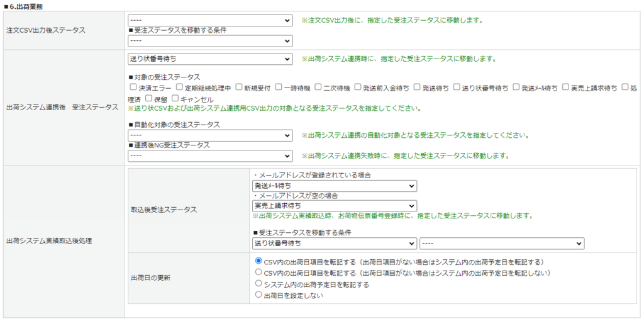Choose the 出荷日を設定しない radio option
This screenshot has width=644, height=321.
tap(258, 295)
